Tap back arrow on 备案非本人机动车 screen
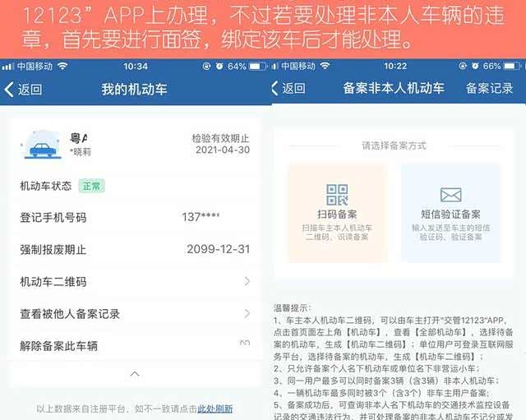This screenshot has height=420, width=526. pos(275,89)
